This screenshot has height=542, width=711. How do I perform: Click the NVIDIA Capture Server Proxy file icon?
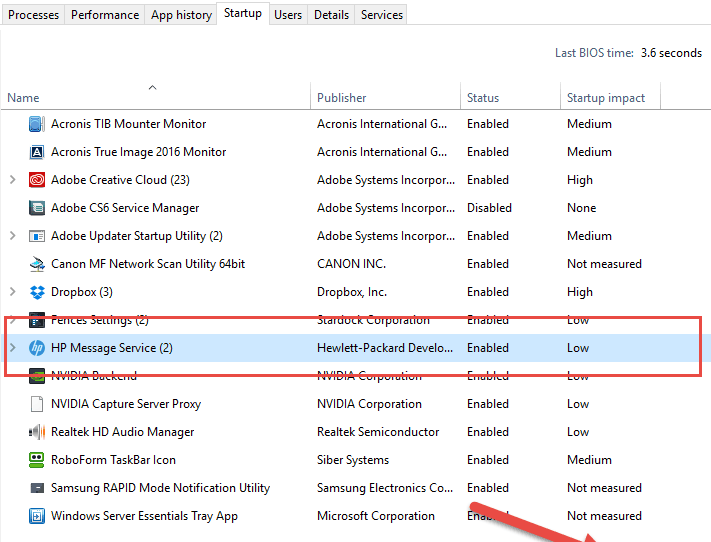click(37, 404)
